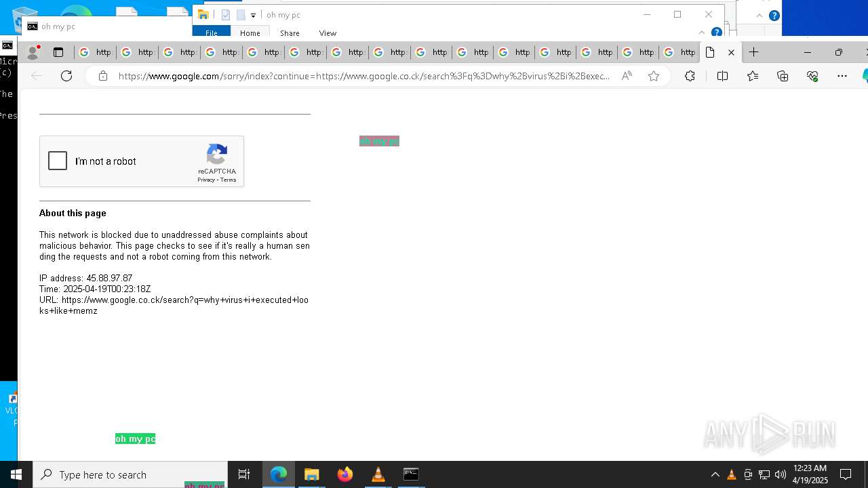Image resolution: width=868 pixels, height=488 pixels.
Task: Open Explorer Help question mark
Action: (x=716, y=32)
